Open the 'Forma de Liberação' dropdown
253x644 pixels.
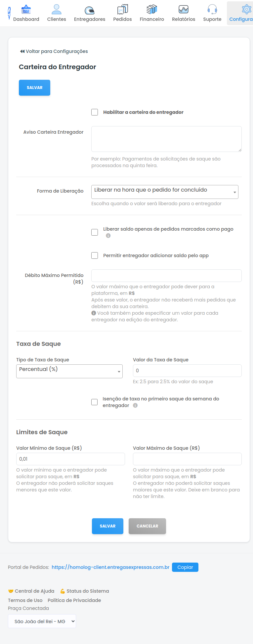[165, 192]
